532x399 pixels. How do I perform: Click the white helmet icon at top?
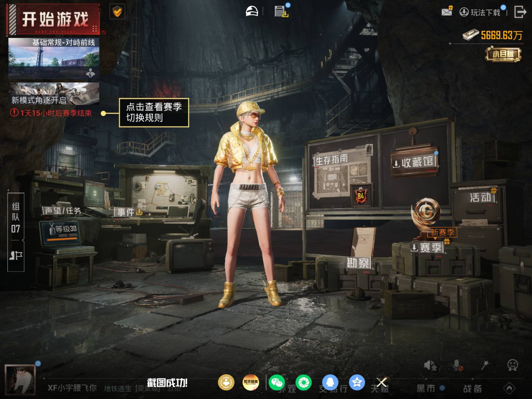(x=252, y=11)
